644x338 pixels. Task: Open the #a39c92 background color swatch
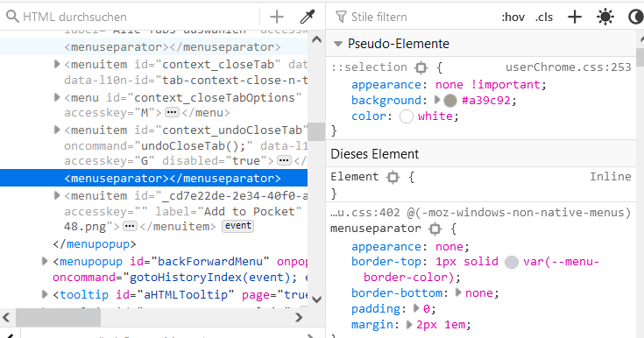(450, 101)
